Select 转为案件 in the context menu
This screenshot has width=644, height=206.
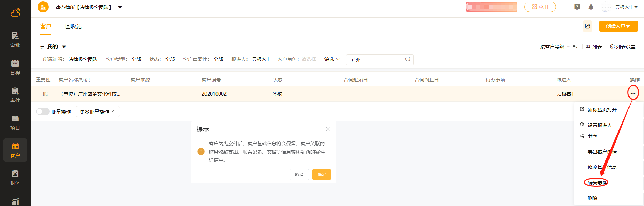597,183
